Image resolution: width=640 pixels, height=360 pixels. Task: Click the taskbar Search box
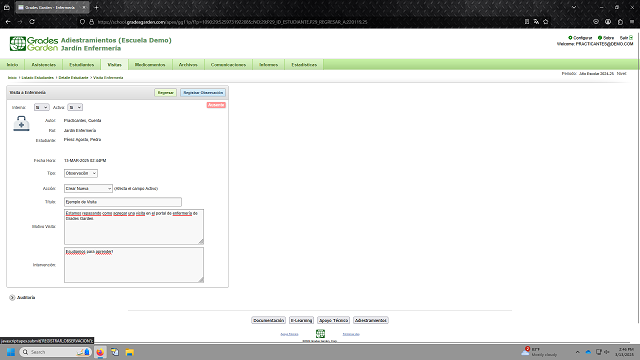tap(56, 352)
